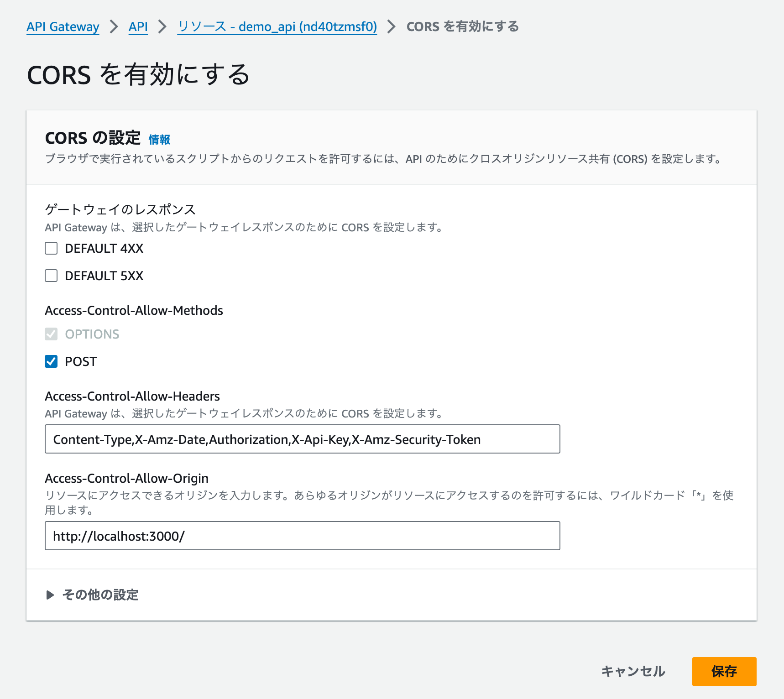Click the ゲートウェイのレスポンス label
784x699 pixels.
[x=120, y=209]
